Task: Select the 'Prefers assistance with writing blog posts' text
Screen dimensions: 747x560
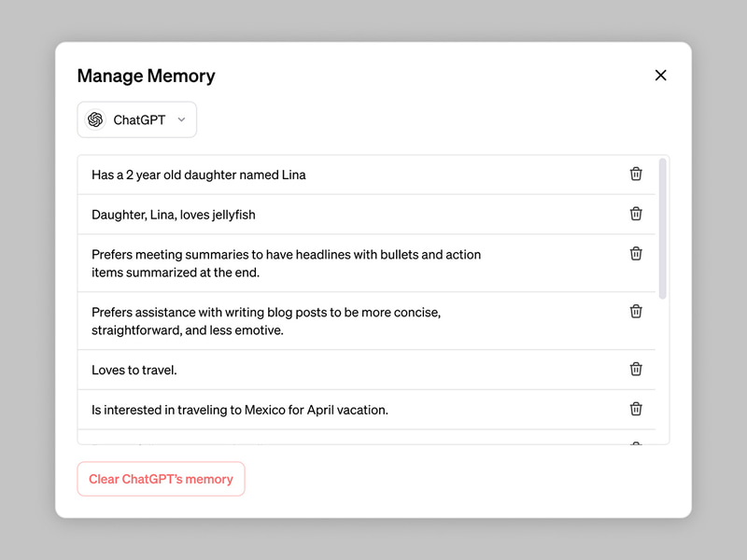Action: [x=266, y=321]
